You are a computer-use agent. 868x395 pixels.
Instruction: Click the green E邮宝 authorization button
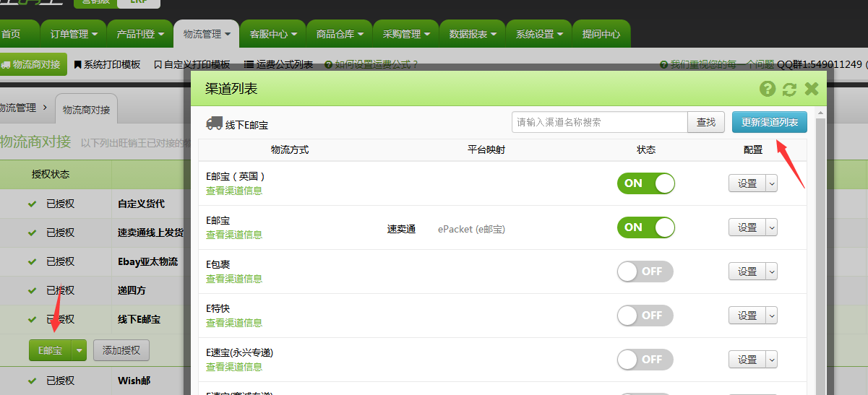tap(51, 351)
